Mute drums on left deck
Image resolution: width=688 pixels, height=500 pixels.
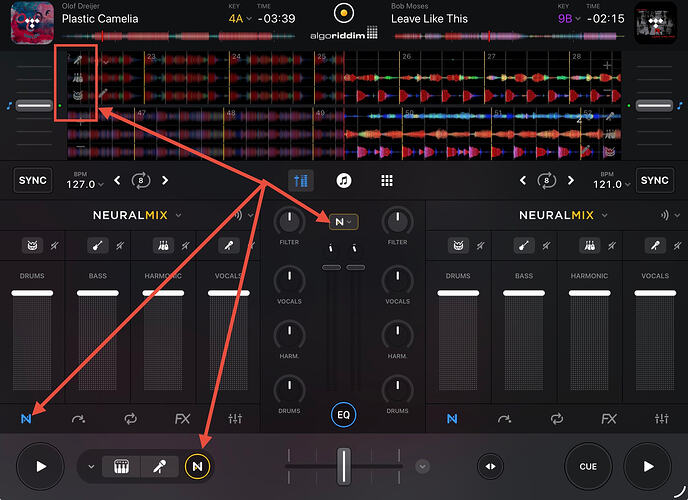click(x=54, y=246)
